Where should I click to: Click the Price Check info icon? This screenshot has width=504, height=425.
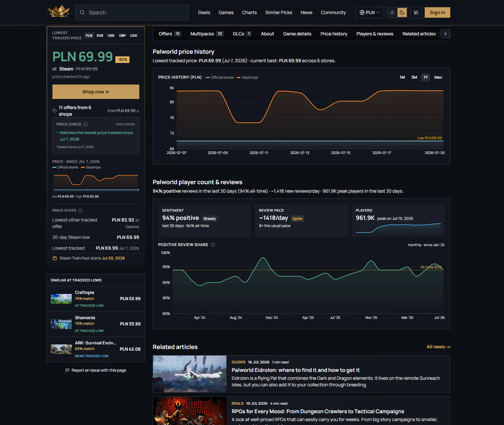point(86,124)
